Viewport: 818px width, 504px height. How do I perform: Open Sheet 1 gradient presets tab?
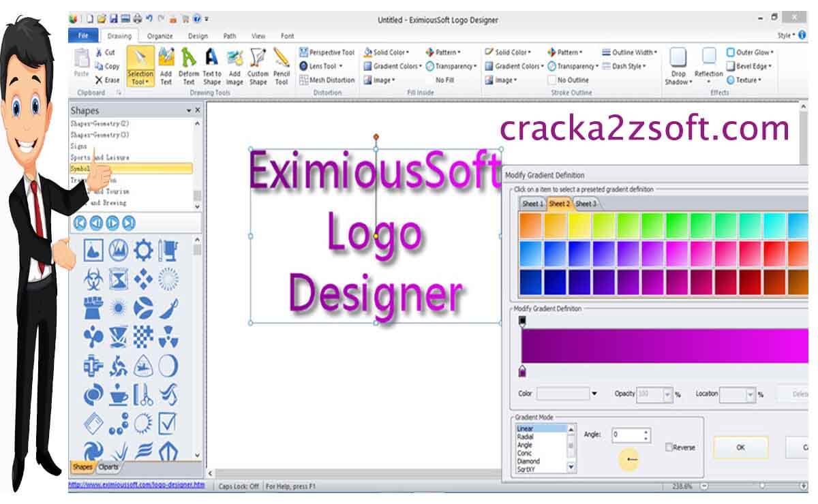tap(532, 204)
